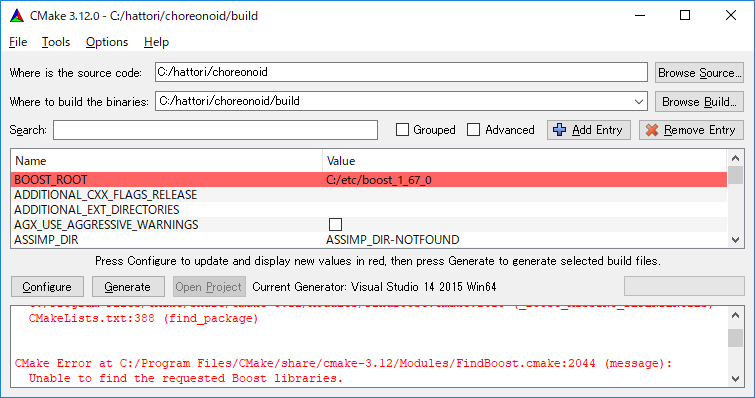Select the BOOST_ROOT entry name

pyautogui.click(x=51, y=180)
